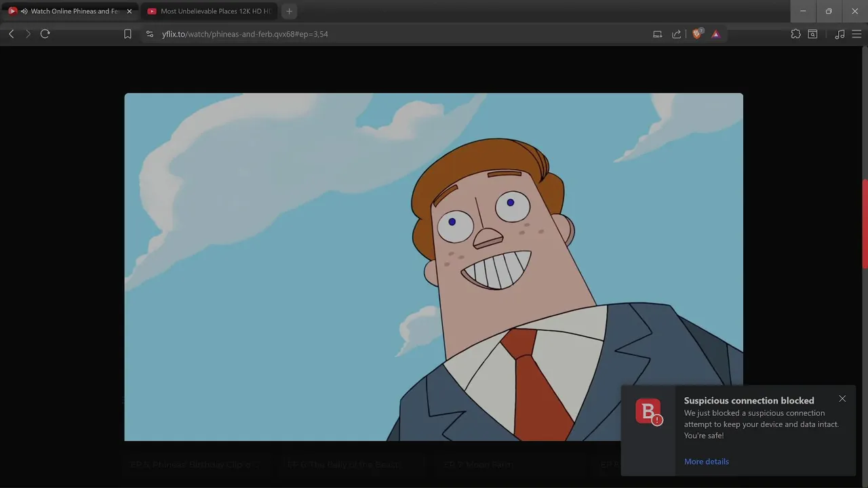Focus the yflix.to address bar
The image size is (868, 488).
pos(400,34)
